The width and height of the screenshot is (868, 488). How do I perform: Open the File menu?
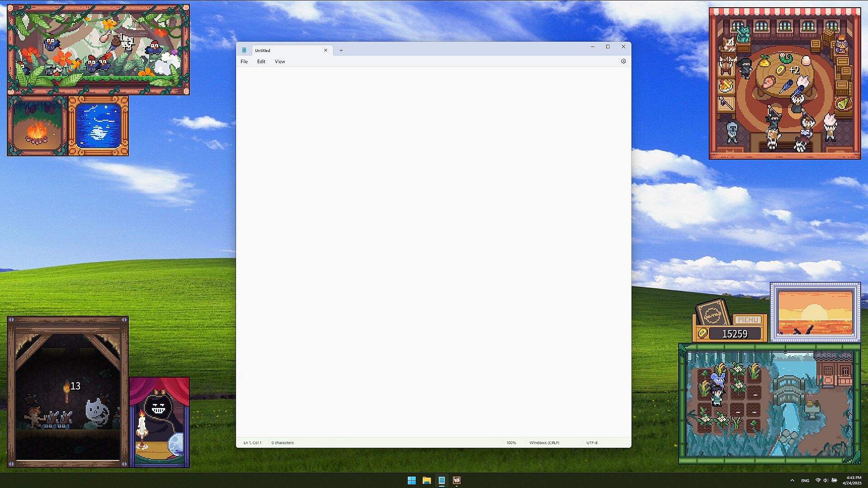(244, 61)
